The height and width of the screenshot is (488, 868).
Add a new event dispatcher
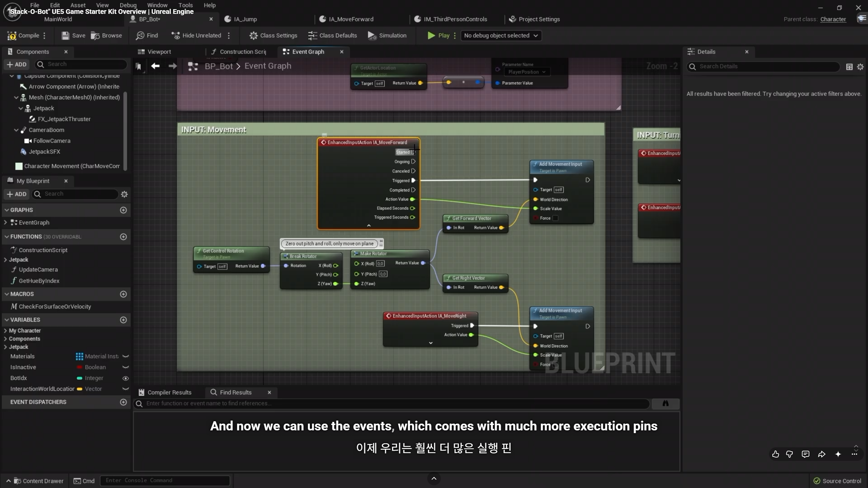pos(123,402)
